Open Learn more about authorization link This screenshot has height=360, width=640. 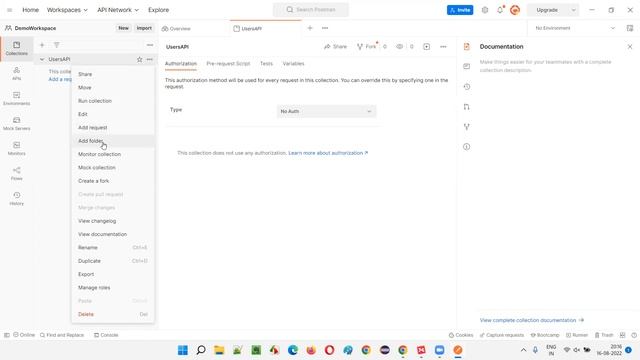click(x=328, y=153)
